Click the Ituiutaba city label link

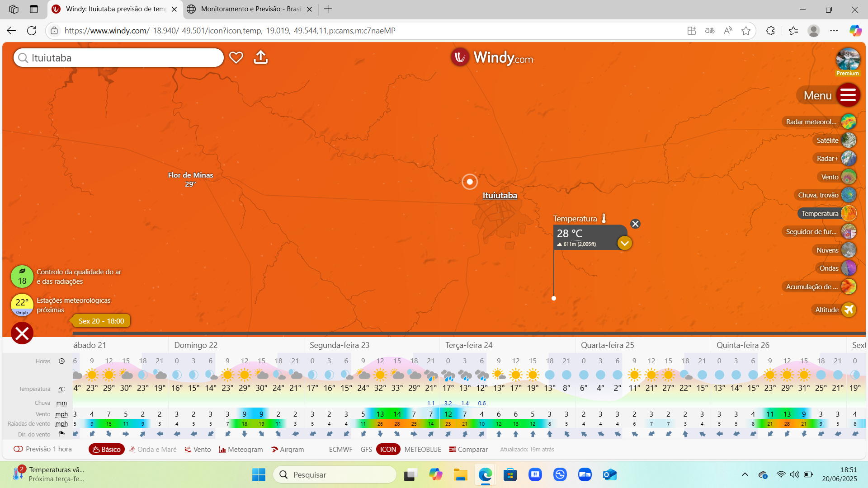[x=500, y=195]
